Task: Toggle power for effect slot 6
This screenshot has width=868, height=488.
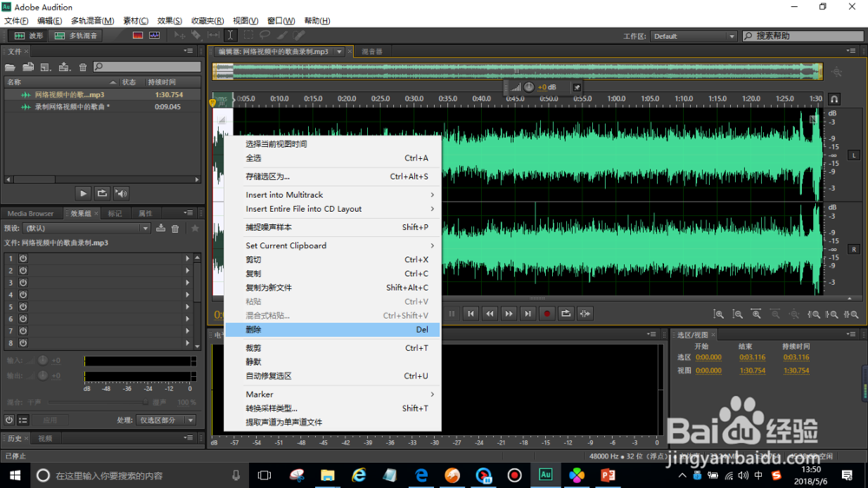Action: tap(23, 319)
